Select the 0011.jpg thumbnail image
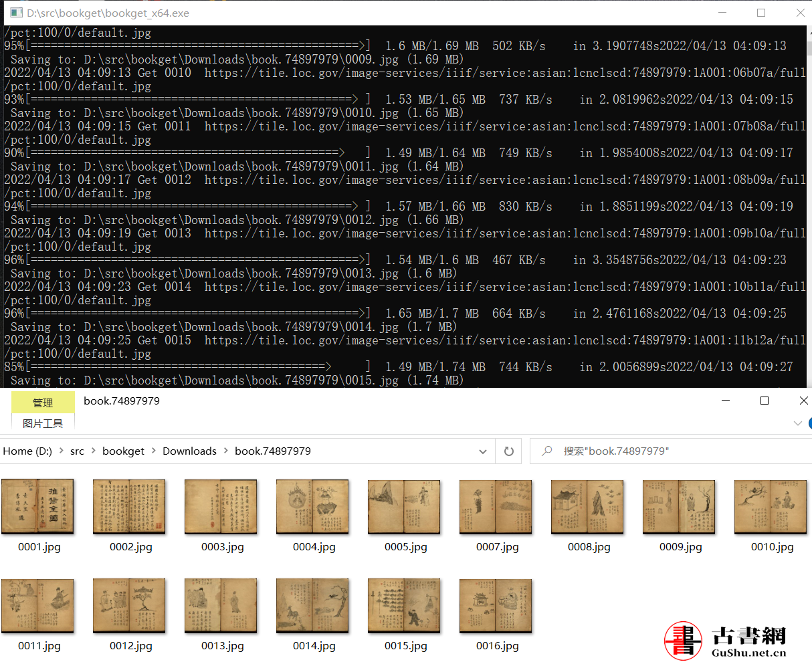Screen dimensions: 812x664 click(37, 606)
